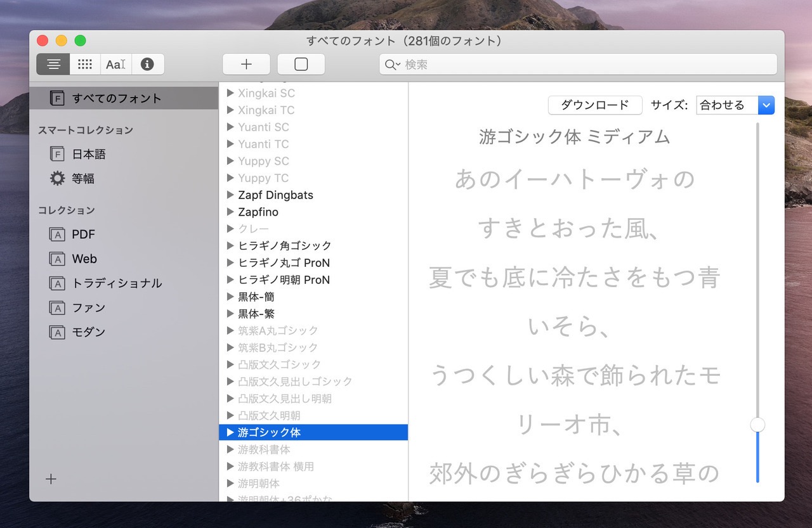Expand the Xingkai SC font family
812x528 pixels.
(x=231, y=93)
